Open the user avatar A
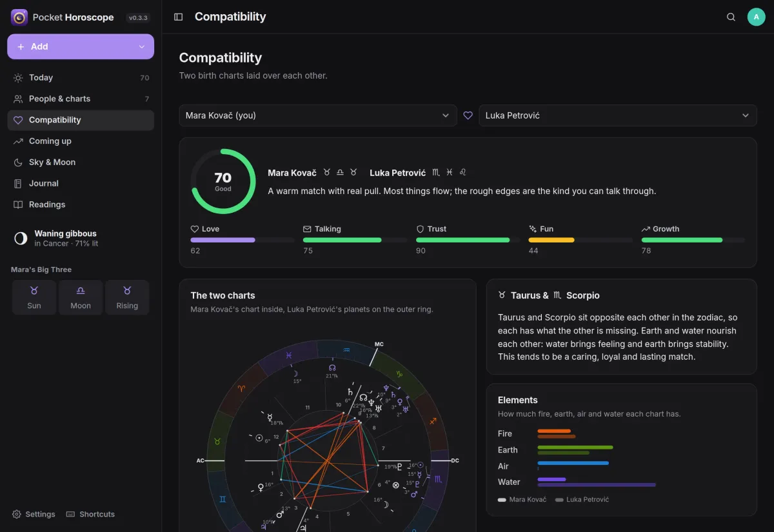Viewport: 774px width, 532px height. [x=756, y=17]
